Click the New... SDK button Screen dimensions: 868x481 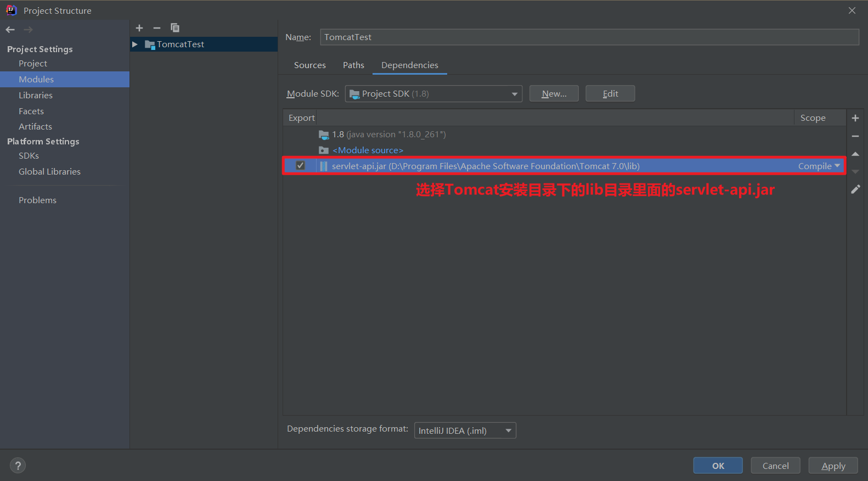click(x=554, y=94)
